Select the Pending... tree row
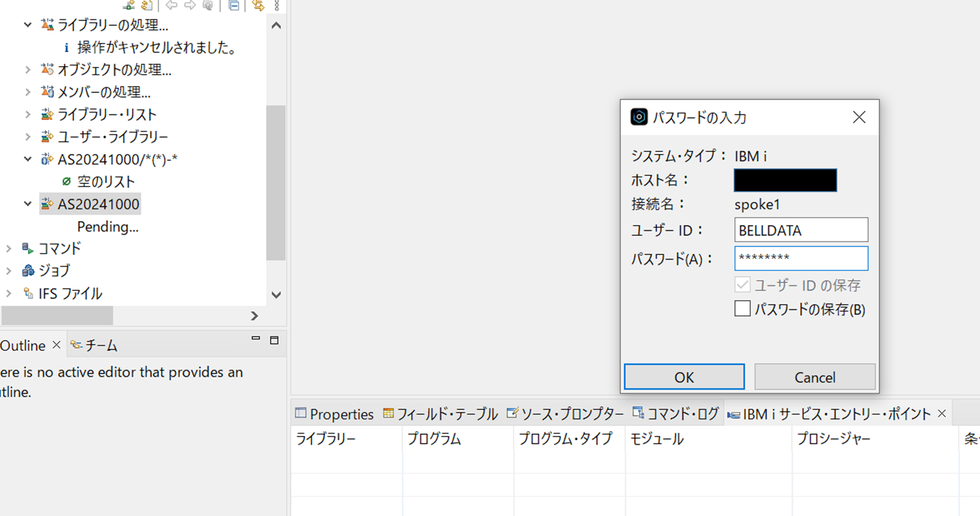 (108, 227)
